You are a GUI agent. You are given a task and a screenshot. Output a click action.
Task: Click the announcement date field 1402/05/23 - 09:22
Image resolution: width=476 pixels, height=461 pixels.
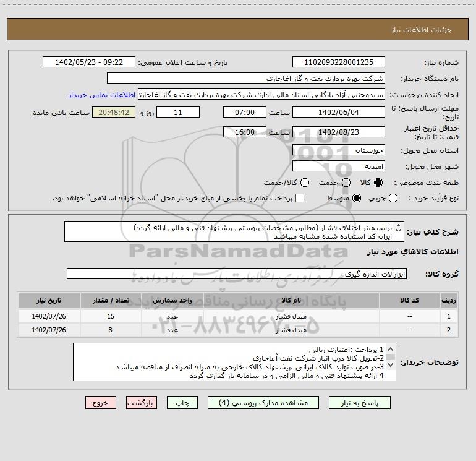click(x=89, y=62)
